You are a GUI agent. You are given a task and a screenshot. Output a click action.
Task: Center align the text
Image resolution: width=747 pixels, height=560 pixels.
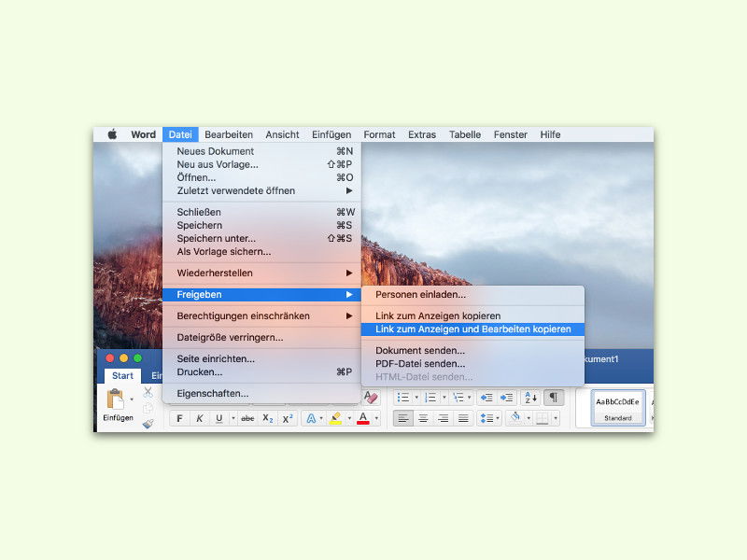pos(423,418)
